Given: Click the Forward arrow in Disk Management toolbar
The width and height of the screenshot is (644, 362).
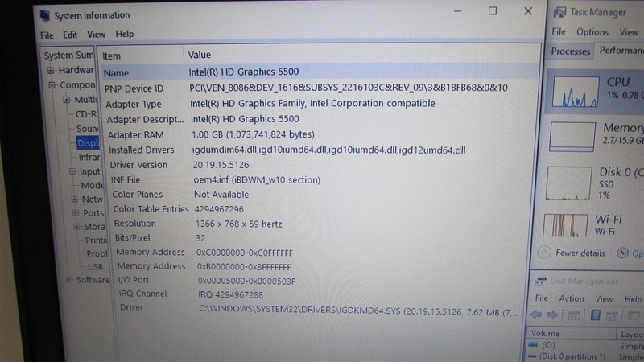Looking at the screenshot, I should click(552, 315).
